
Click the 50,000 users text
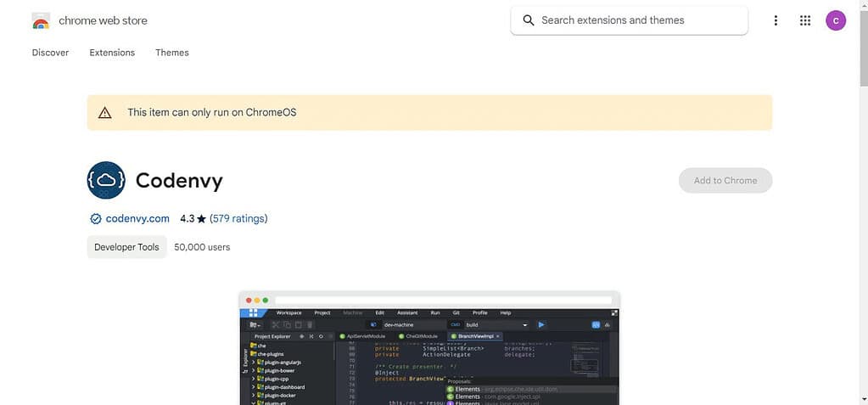tap(202, 247)
